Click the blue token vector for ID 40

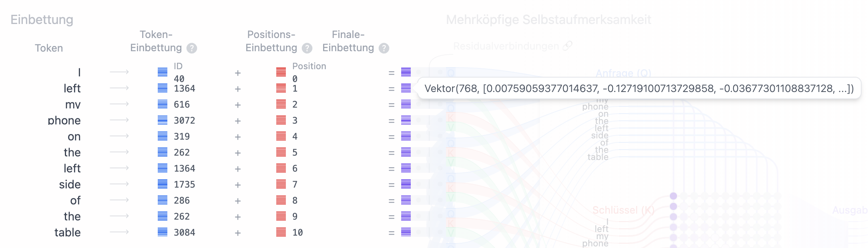[x=163, y=72]
